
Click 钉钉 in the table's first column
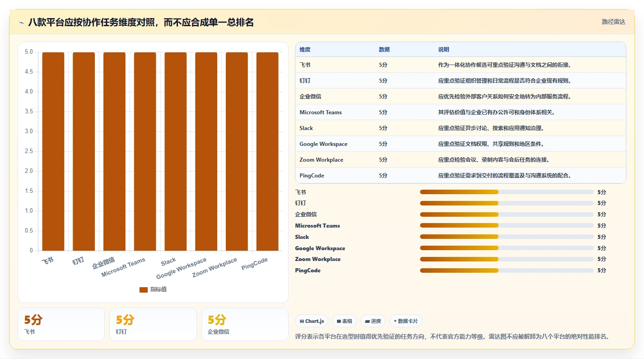click(x=305, y=81)
